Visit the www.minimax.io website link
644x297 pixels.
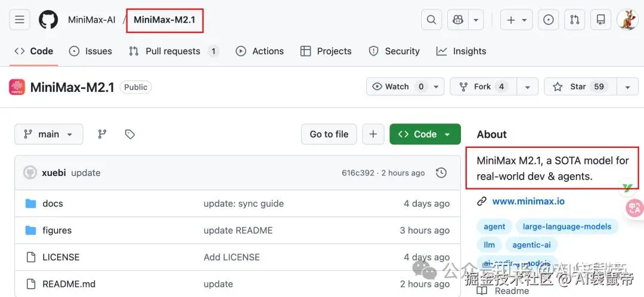click(528, 202)
